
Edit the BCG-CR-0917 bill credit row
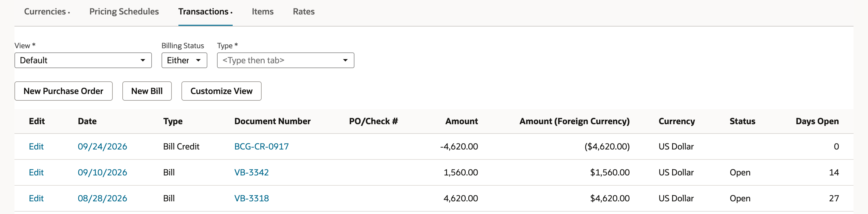(36, 146)
